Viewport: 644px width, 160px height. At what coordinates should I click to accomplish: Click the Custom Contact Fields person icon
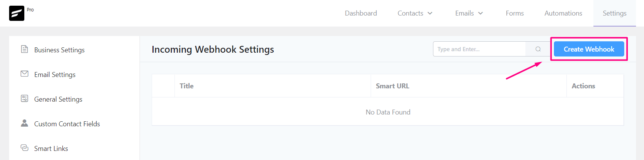24,123
